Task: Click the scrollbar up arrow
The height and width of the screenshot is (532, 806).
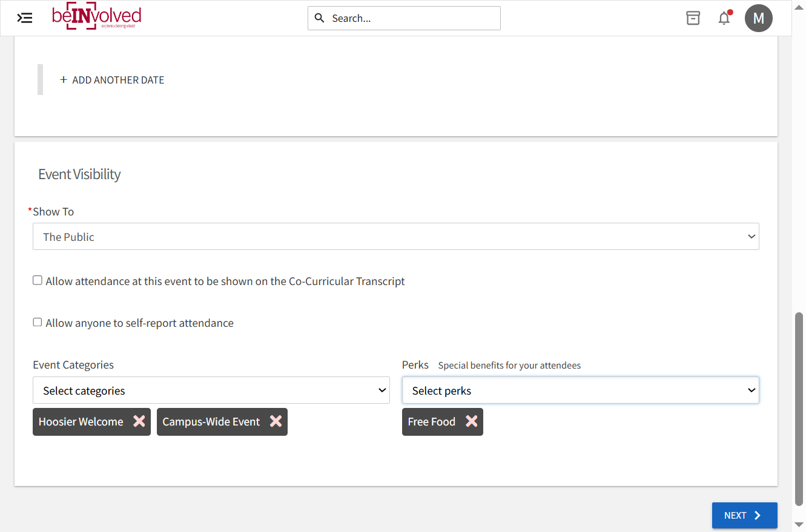Action: pyautogui.click(x=799, y=6)
